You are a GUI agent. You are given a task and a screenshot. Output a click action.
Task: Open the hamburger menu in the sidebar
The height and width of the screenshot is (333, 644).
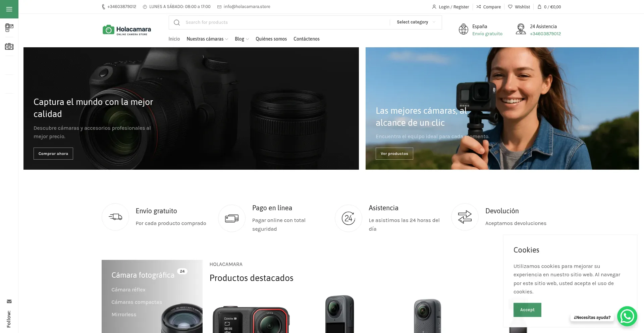pos(9,9)
